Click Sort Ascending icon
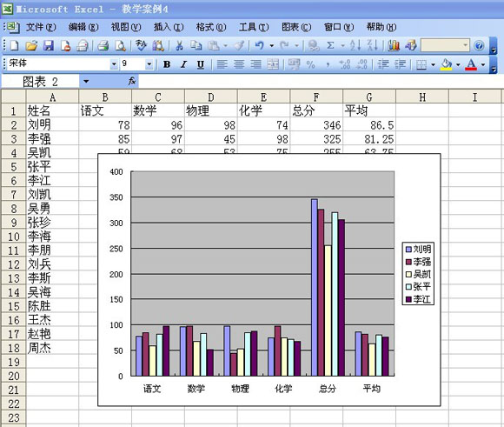 355,46
